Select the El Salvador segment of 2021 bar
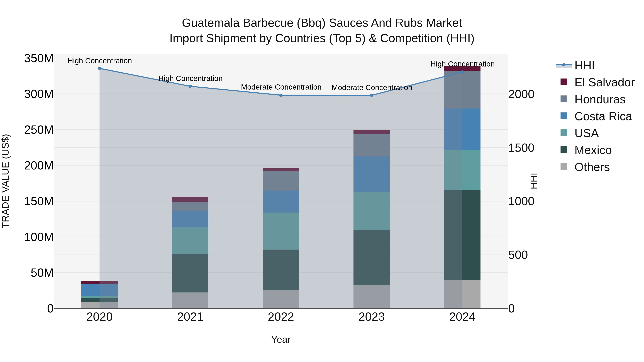The image size is (644, 362). pos(190,199)
